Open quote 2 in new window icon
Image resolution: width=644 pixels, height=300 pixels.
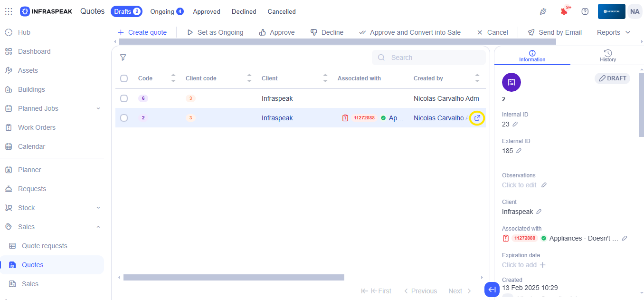coord(477,118)
